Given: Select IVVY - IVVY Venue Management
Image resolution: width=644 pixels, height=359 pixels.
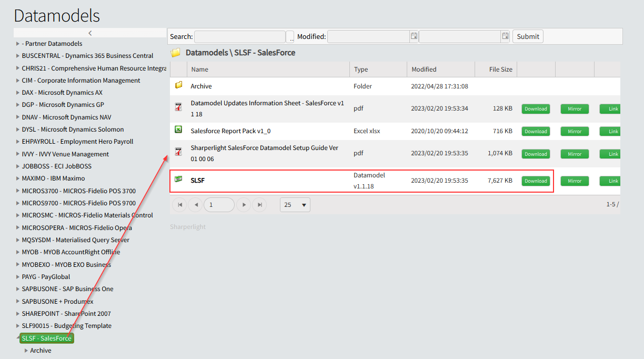Looking at the screenshot, I should (65, 154).
